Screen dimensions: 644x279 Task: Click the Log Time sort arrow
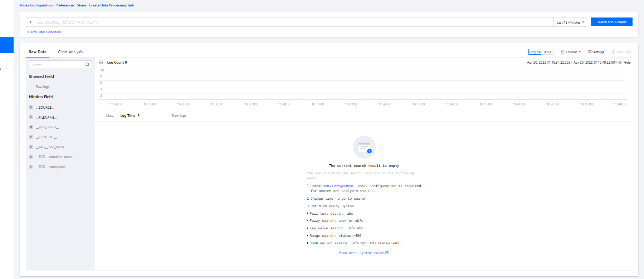tap(139, 115)
